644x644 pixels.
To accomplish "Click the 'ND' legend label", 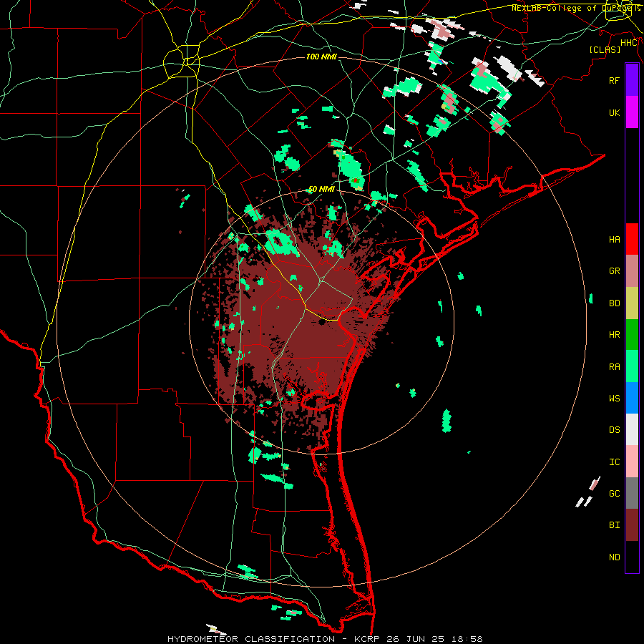I will (614, 557).
